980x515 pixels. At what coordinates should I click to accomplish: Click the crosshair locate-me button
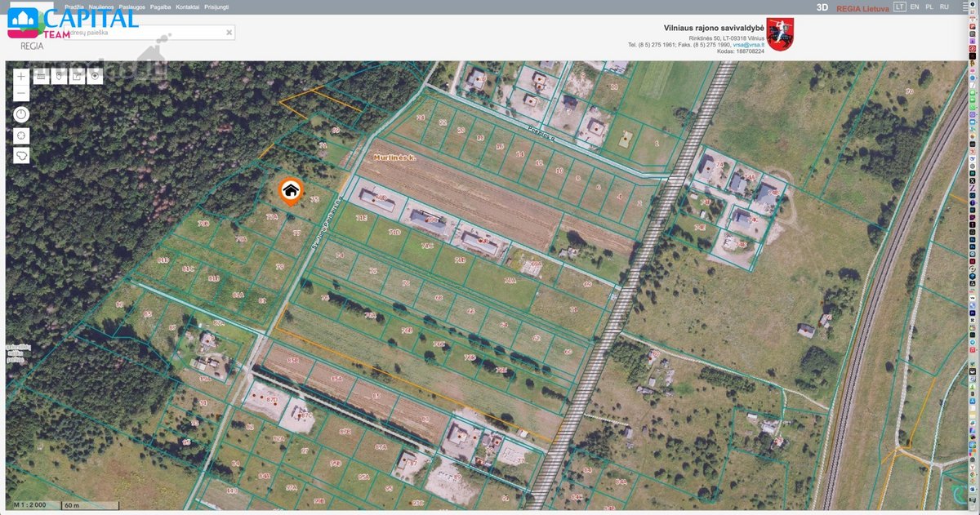point(21,135)
